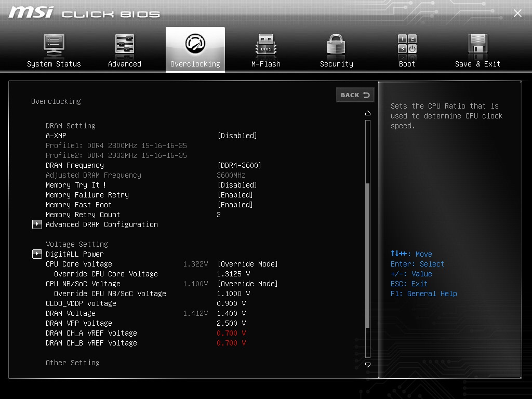532x399 pixels.
Task: Select the Advanced DRAM Configuration label
Action: pyautogui.click(x=102, y=224)
